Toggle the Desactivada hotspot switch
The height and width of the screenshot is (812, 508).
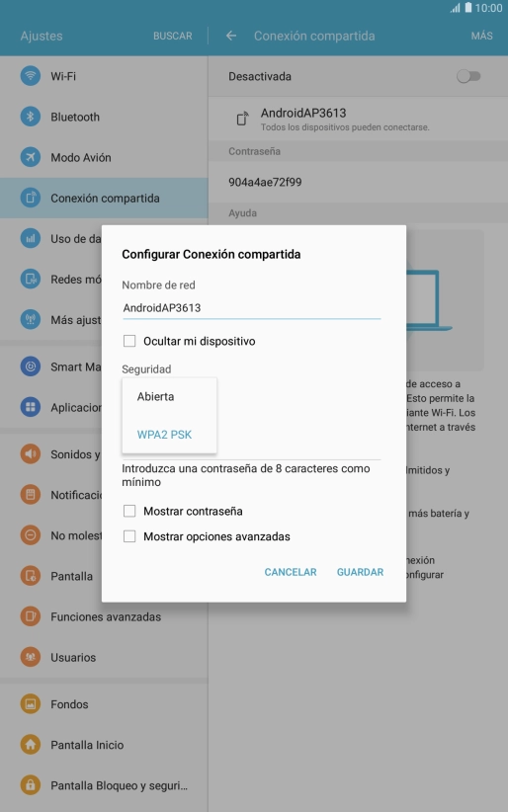pyautogui.click(x=468, y=76)
